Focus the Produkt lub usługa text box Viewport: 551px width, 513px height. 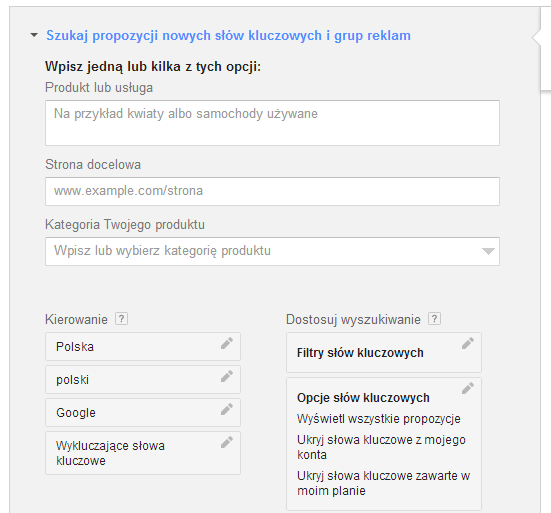[272, 123]
